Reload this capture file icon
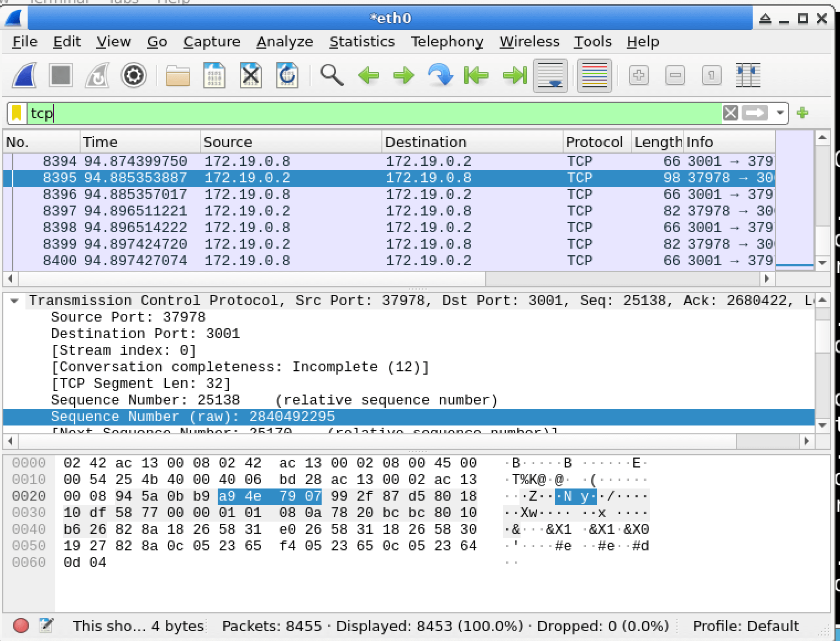The width and height of the screenshot is (840, 641). [287, 75]
